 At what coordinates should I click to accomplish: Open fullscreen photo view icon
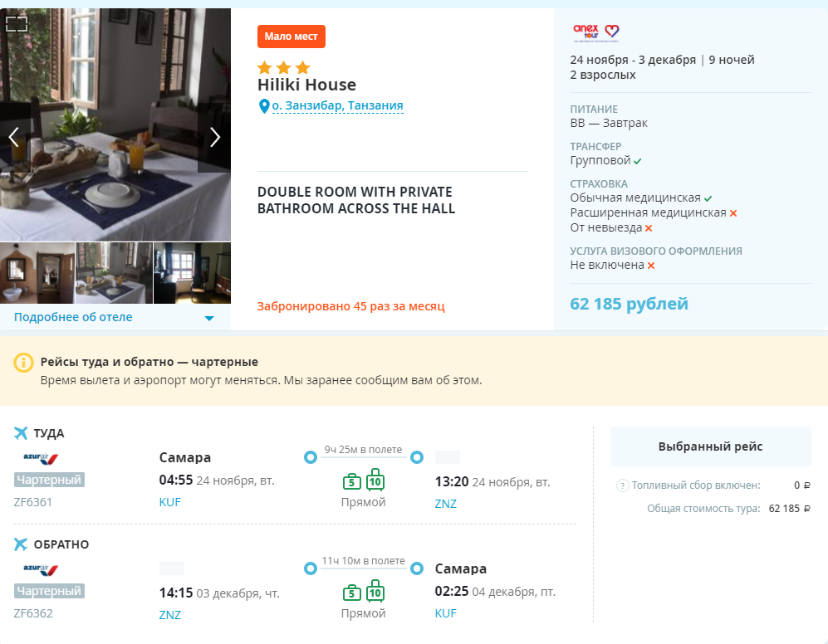tap(17, 24)
